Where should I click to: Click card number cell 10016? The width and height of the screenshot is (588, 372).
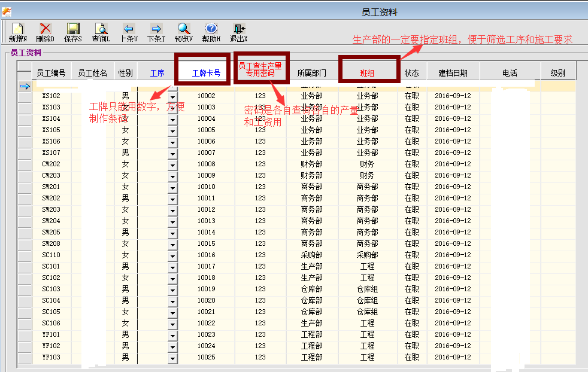click(206, 255)
